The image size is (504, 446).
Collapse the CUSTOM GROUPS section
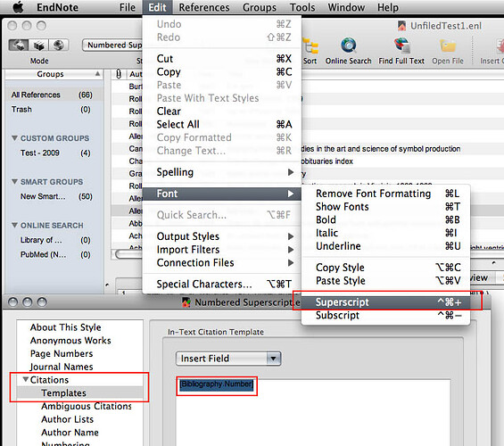tap(14, 138)
